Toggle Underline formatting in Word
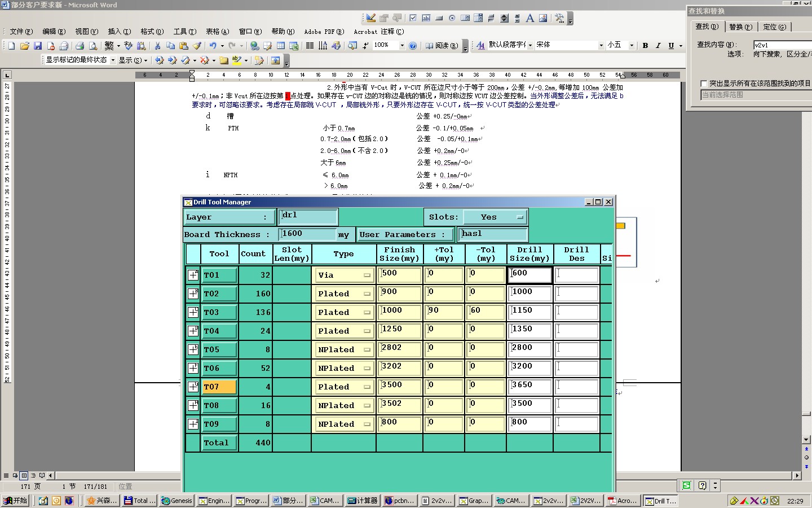Screen dimensions: 812x508 pos(671,46)
